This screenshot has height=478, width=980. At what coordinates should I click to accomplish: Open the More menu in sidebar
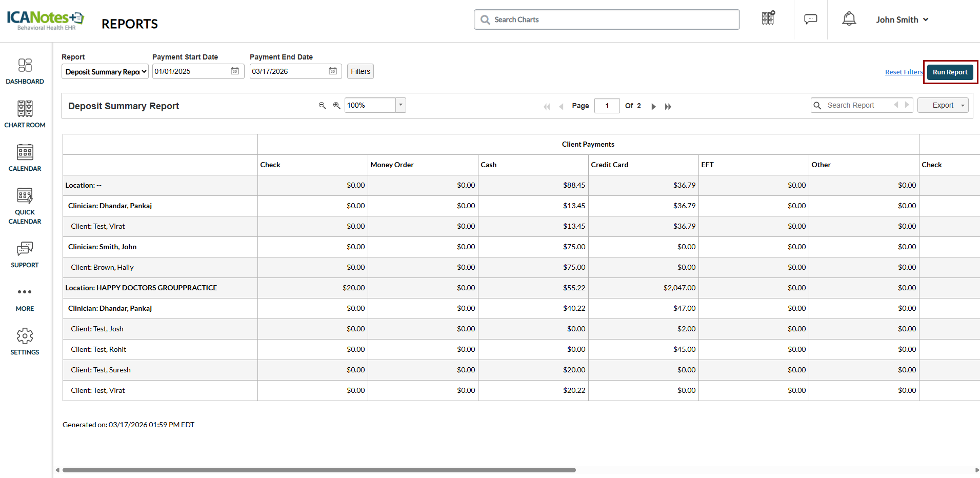25,298
